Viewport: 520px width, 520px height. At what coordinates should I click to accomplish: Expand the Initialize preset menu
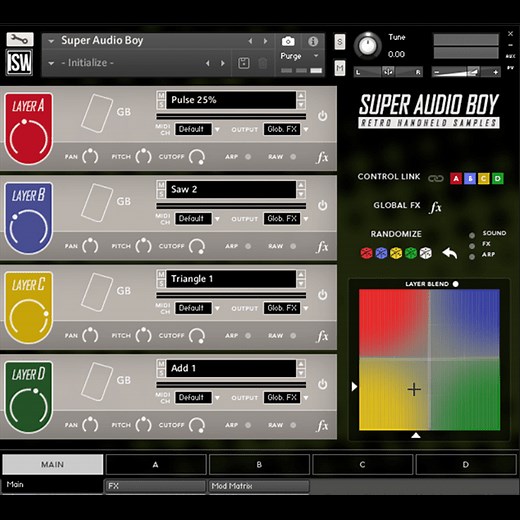(51, 63)
